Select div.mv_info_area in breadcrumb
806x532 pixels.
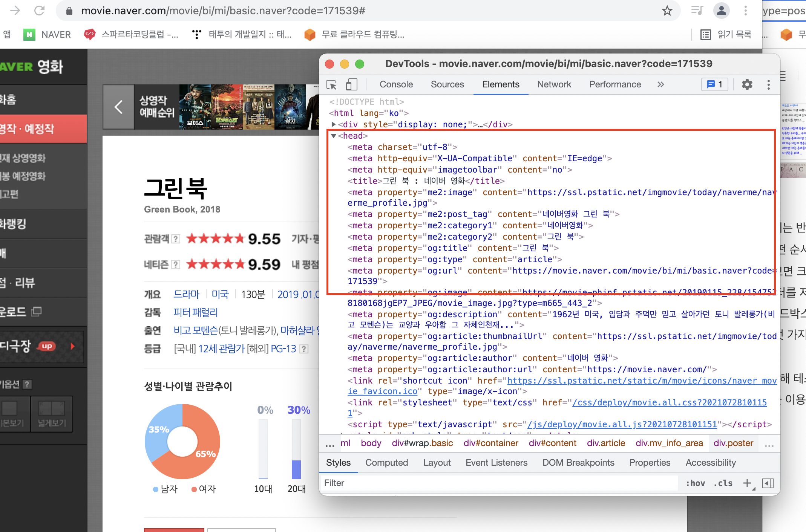[x=669, y=443]
